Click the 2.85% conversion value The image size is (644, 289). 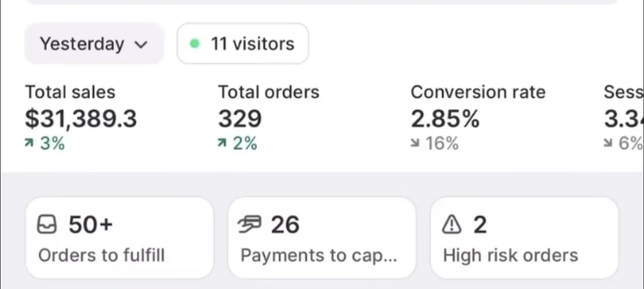click(445, 119)
